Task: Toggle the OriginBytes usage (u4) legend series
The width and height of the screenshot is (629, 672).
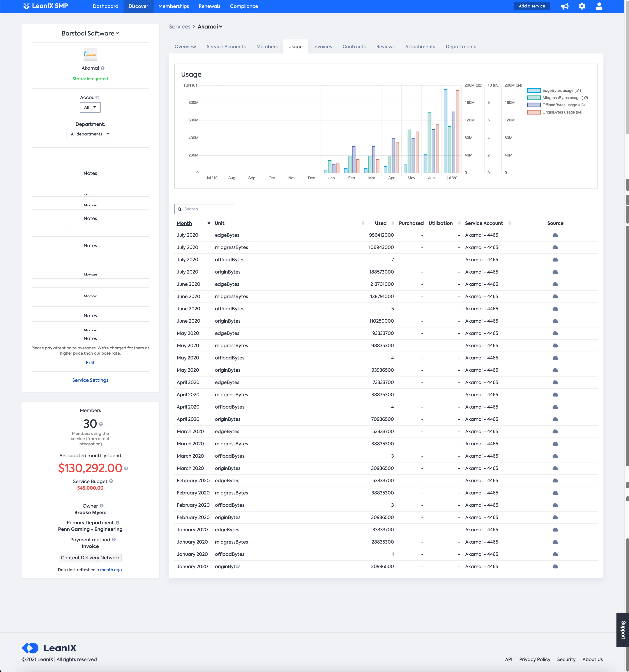Action: (555, 112)
